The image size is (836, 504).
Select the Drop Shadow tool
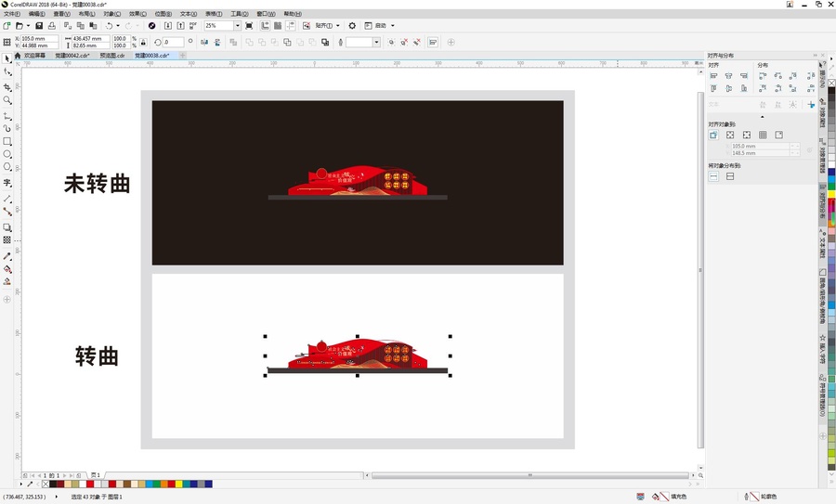click(7, 227)
